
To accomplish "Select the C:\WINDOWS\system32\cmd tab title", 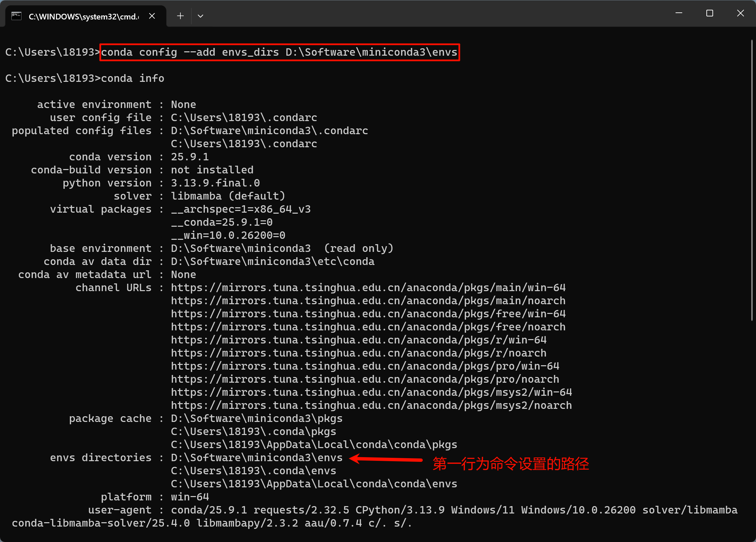I will point(84,16).
